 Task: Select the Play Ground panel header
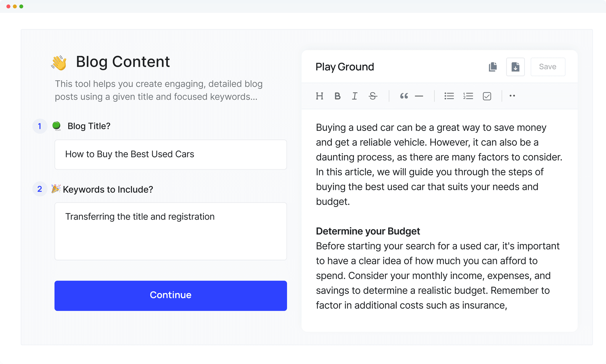click(344, 67)
